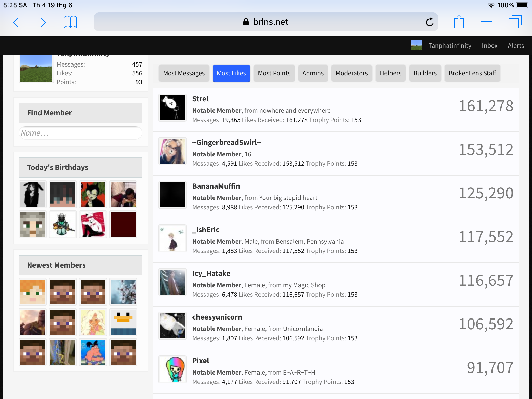Open newest member blonde cartoon girl avatar
The width and height of the screenshot is (532, 399).
(93, 322)
